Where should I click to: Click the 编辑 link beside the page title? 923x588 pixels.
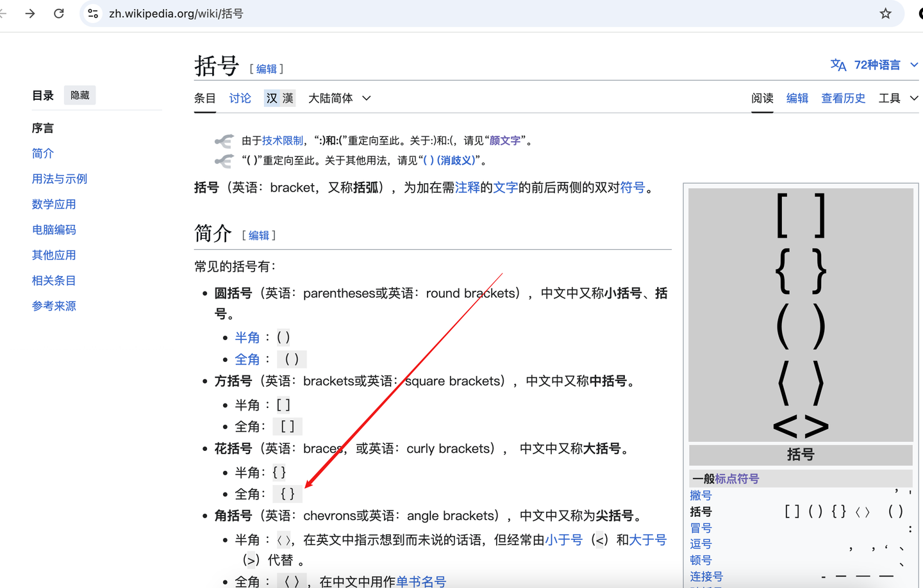pyautogui.click(x=266, y=69)
